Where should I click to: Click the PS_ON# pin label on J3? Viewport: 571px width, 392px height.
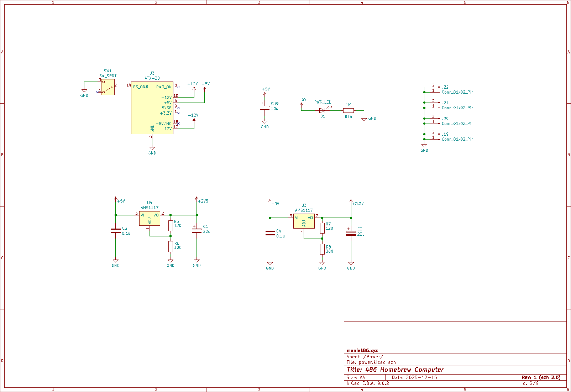[141, 87]
